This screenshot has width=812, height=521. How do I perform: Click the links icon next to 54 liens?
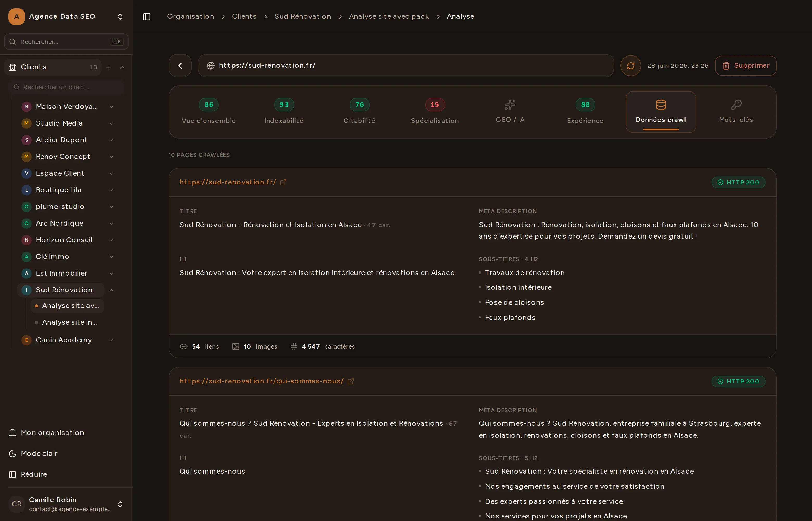click(183, 346)
